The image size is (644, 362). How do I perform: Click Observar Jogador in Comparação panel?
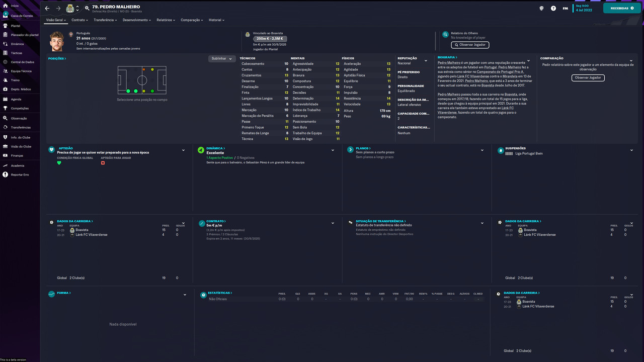[588, 77]
